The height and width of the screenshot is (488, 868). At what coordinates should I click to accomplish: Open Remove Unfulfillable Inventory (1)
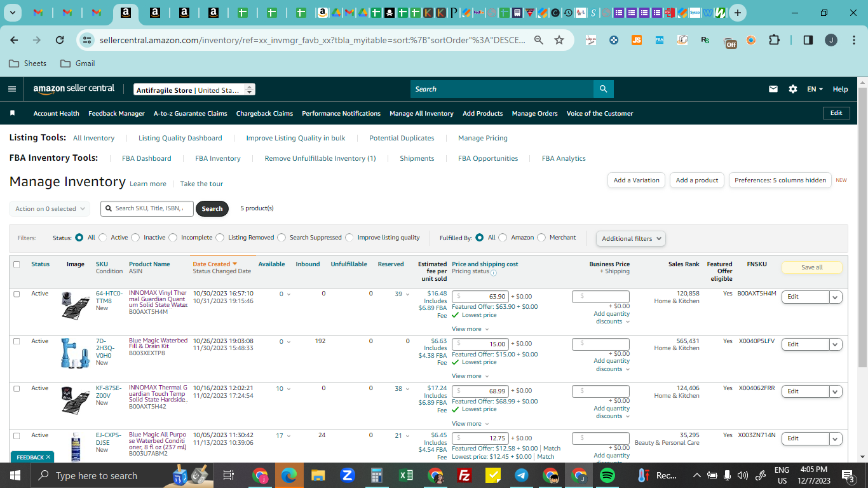(320, 158)
